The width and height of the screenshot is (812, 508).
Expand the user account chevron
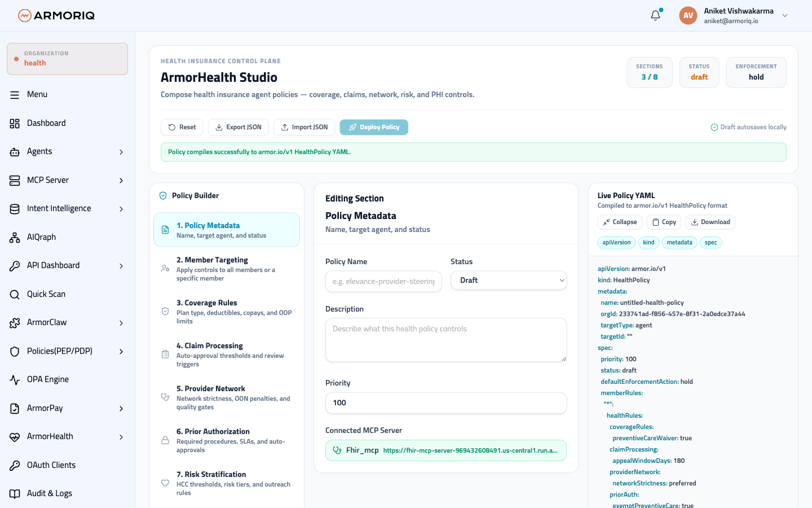tap(785, 16)
